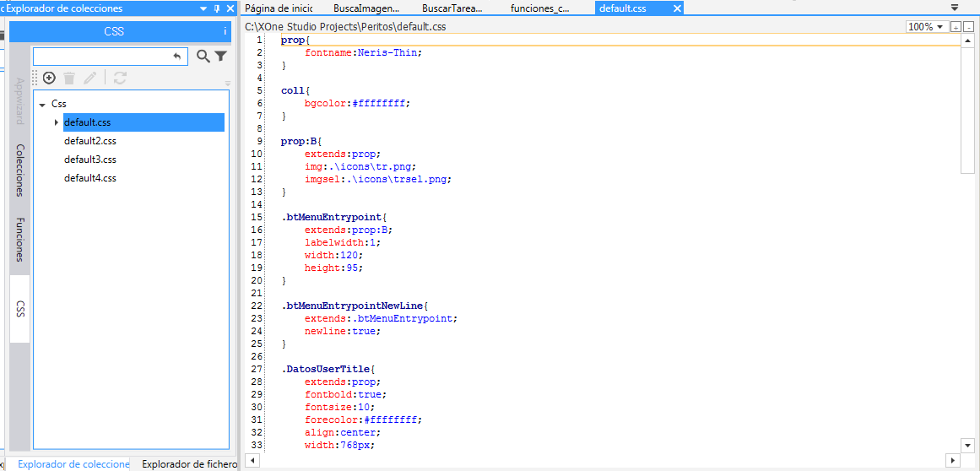Click '.DatosUserTitle{' on line 27

[x=328, y=369]
